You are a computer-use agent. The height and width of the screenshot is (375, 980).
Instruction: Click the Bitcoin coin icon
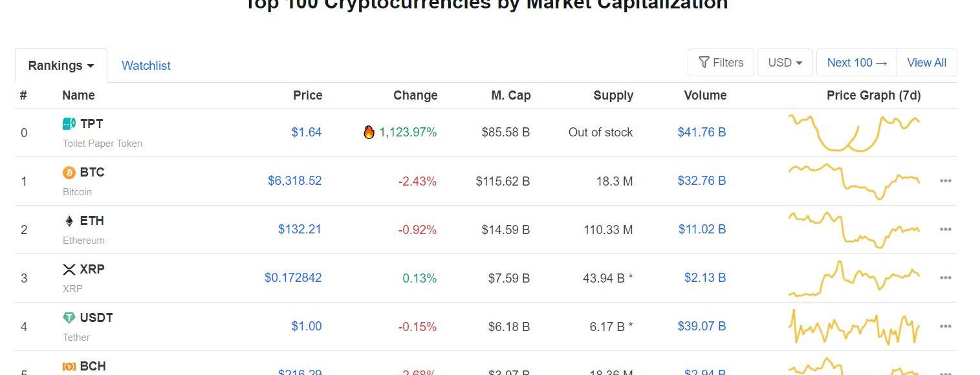(69, 173)
